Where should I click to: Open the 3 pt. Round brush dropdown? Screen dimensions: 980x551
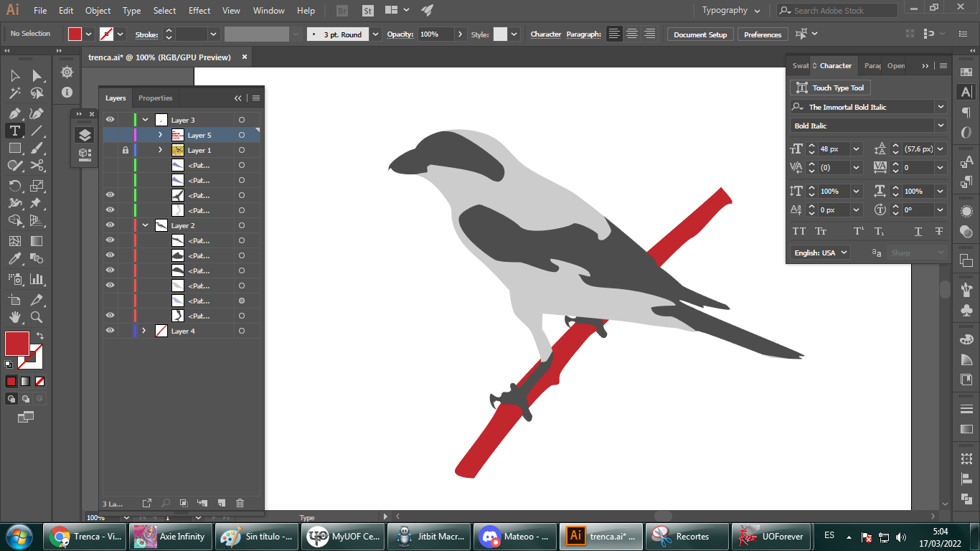tap(376, 34)
